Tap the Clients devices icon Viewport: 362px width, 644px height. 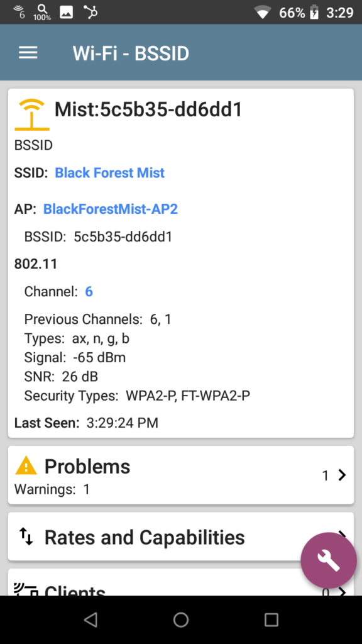[26, 589]
